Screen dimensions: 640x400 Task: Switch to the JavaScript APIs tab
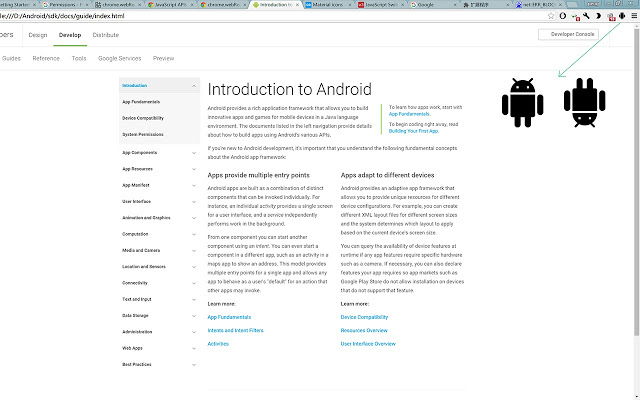pos(169,5)
